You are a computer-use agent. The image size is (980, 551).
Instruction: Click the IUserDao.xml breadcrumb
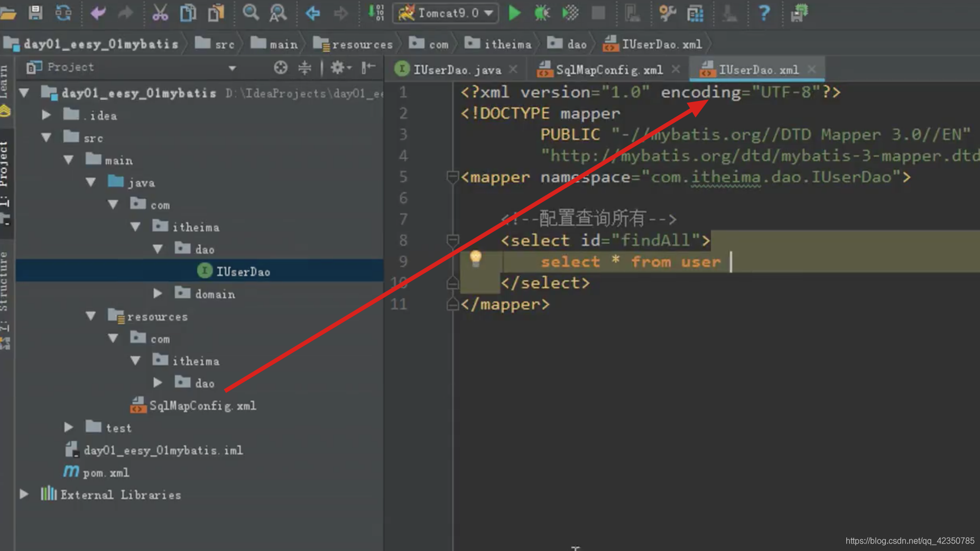[652, 44]
